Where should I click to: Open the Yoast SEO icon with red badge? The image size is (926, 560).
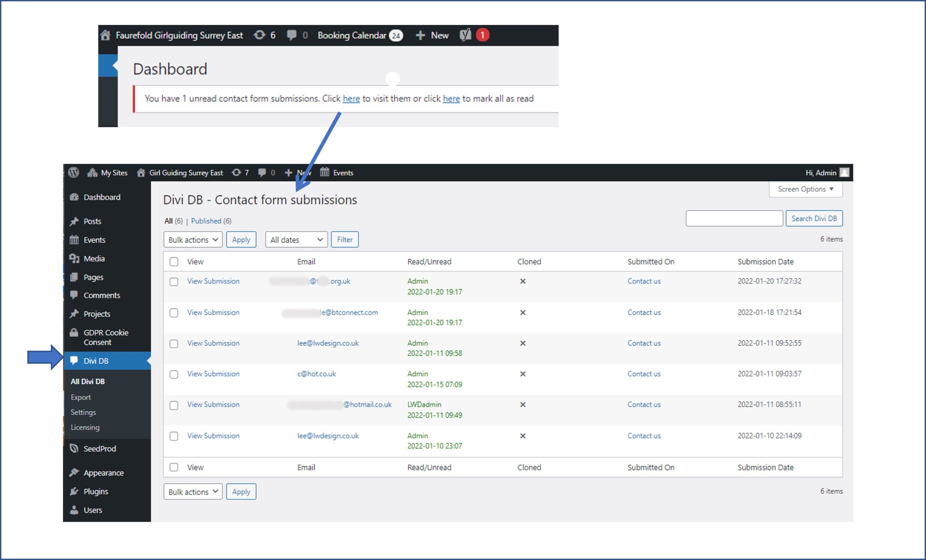point(465,35)
